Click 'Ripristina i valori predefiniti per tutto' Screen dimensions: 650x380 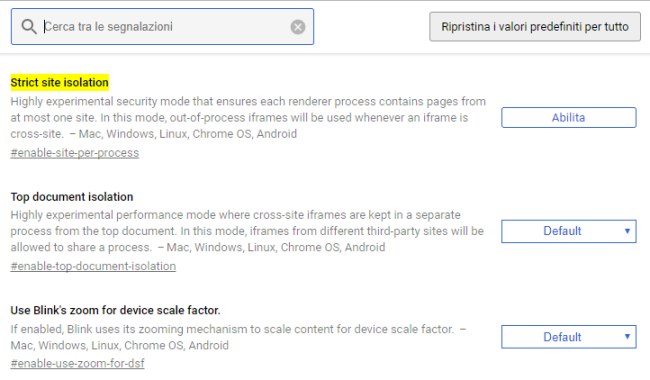[535, 27]
